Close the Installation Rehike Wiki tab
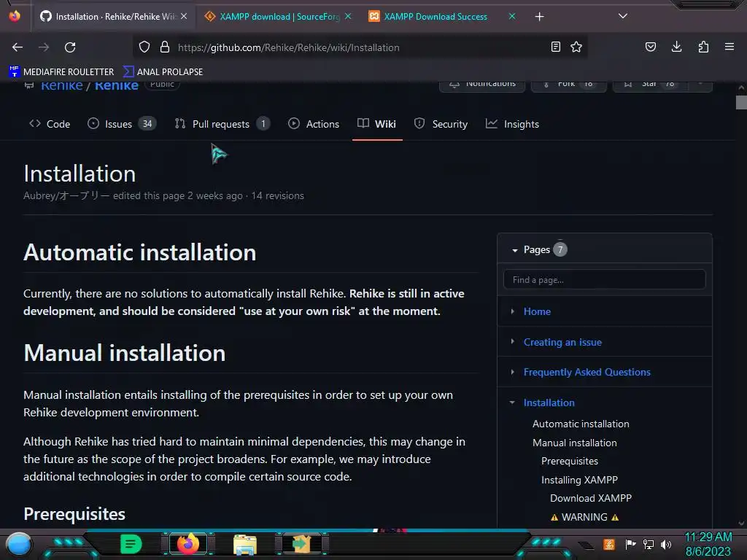The height and width of the screenshot is (560, 747). tap(184, 16)
